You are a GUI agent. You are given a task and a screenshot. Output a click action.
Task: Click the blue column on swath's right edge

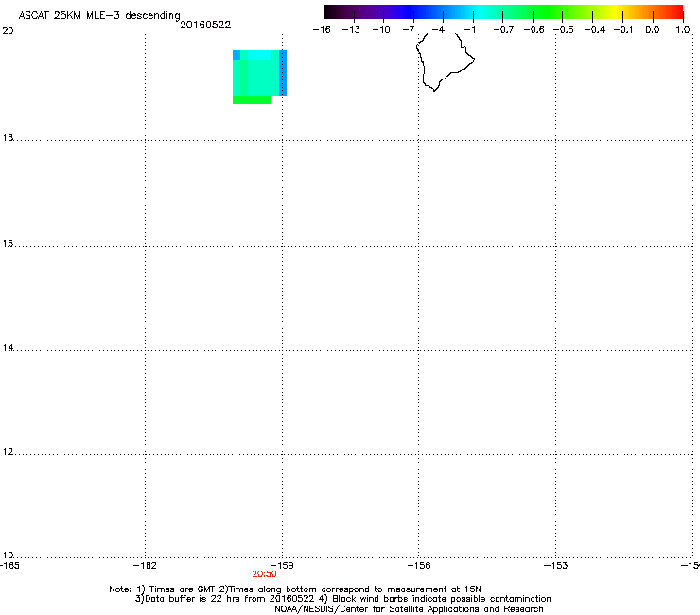click(283, 73)
